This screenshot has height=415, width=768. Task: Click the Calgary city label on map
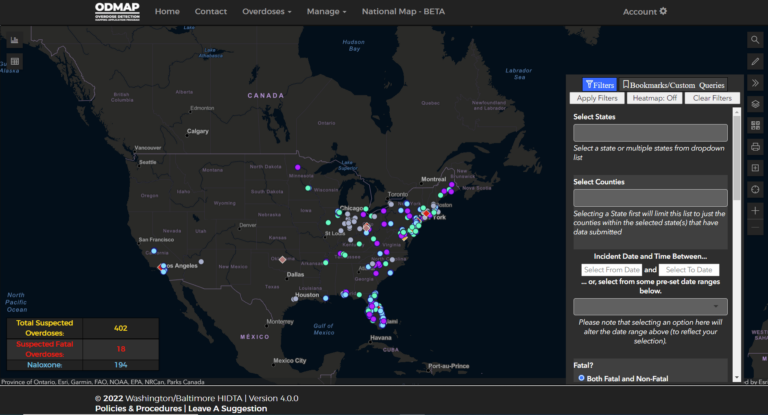pos(197,131)
